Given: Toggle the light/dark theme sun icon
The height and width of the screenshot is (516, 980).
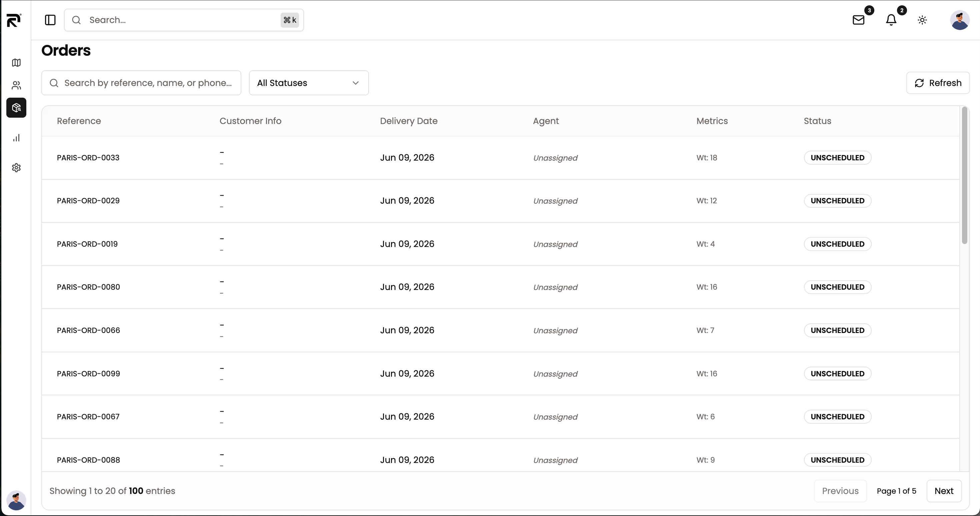Looking at the screenshot, I should click(x=922, y=20).
